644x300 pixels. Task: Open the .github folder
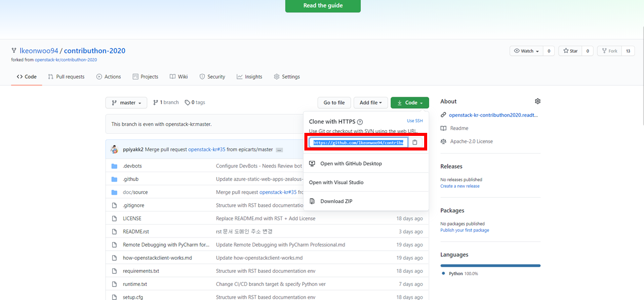pyautogui.click(x=131, y=179)
